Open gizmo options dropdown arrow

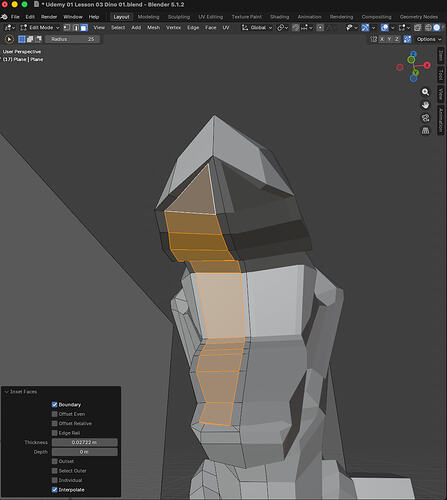click(373, 28)
